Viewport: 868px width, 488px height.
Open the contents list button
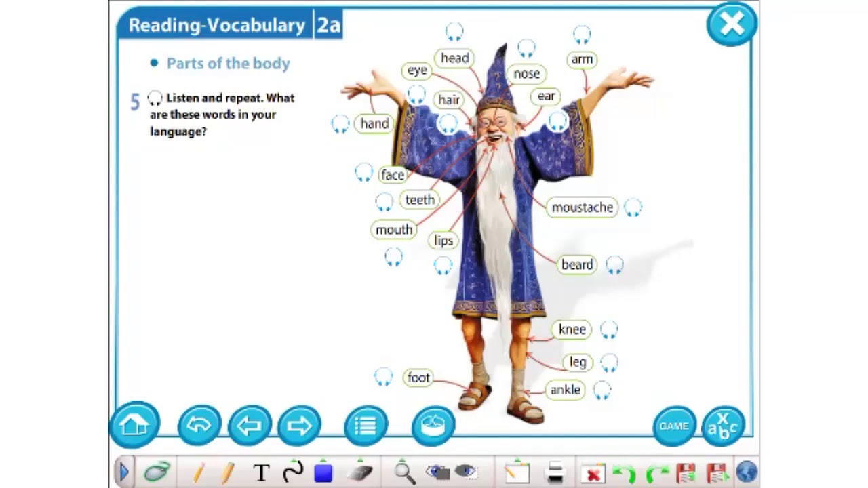pyautogui.click(x=366, y=425)
